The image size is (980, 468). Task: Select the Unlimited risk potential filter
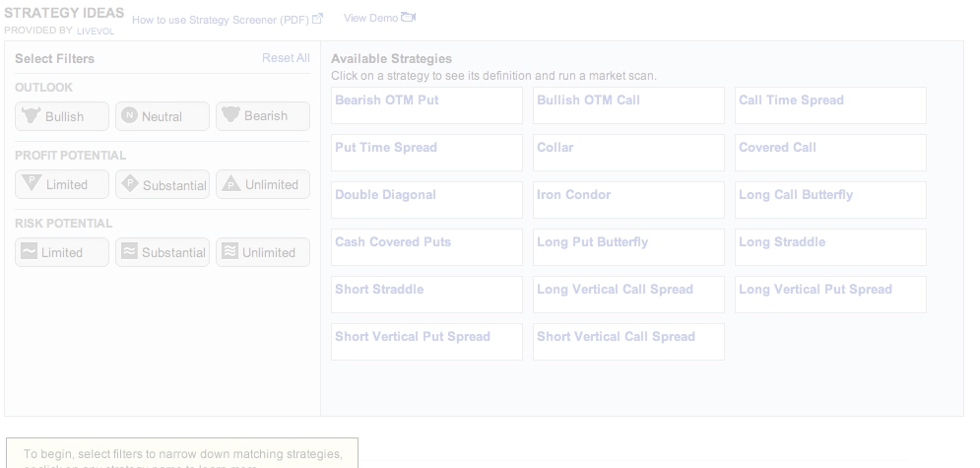263,252
